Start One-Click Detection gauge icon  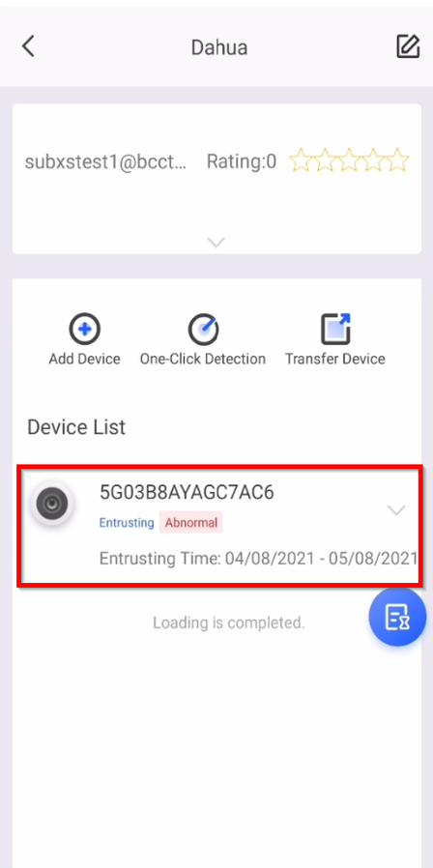pyautogui.click(x=203, y=329)
